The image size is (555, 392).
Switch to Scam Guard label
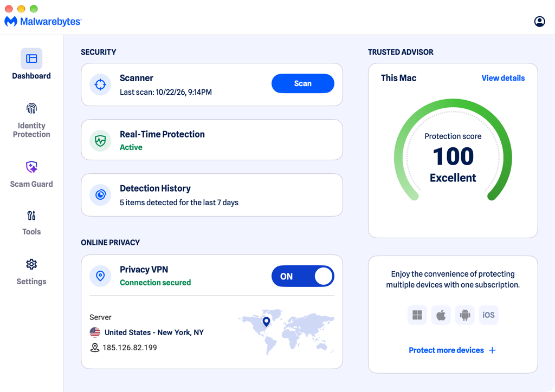31,184
